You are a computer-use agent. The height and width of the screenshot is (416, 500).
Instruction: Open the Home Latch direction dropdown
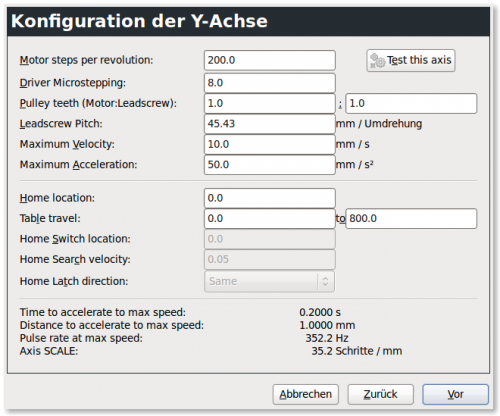(269, 281)
